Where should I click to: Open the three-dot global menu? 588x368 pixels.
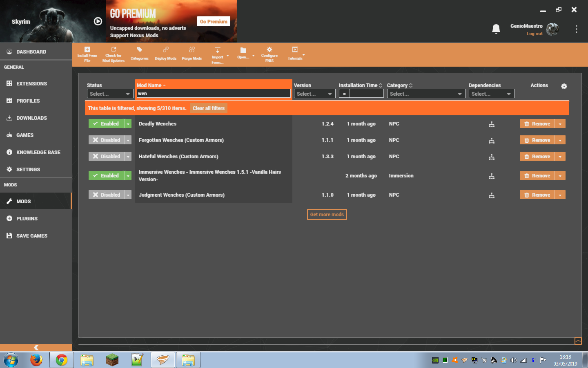(577, 29)
